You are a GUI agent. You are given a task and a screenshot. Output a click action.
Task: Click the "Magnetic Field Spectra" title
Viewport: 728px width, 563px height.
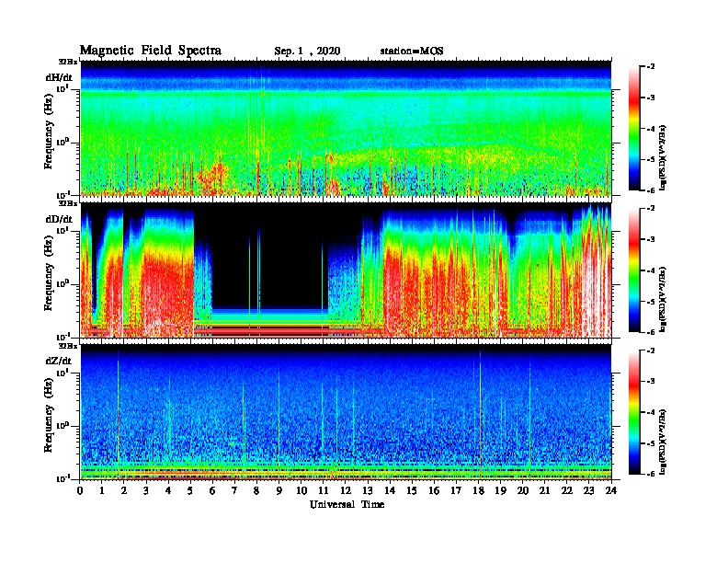click(x=151, y=51)
